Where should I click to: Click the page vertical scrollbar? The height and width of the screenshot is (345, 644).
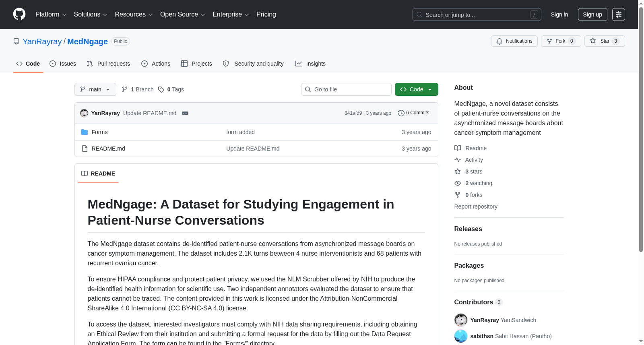pos(641,129)
